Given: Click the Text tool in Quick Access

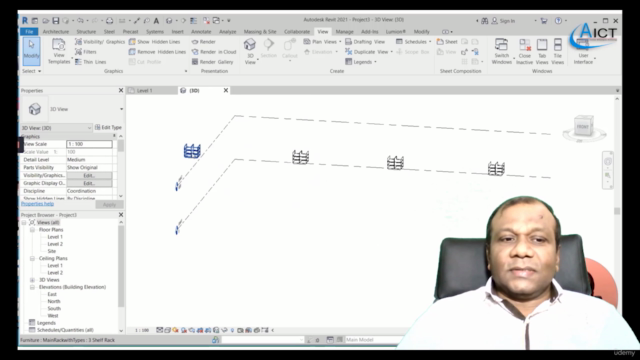Looking at the screenshot, I should click(x=156, y=20).
